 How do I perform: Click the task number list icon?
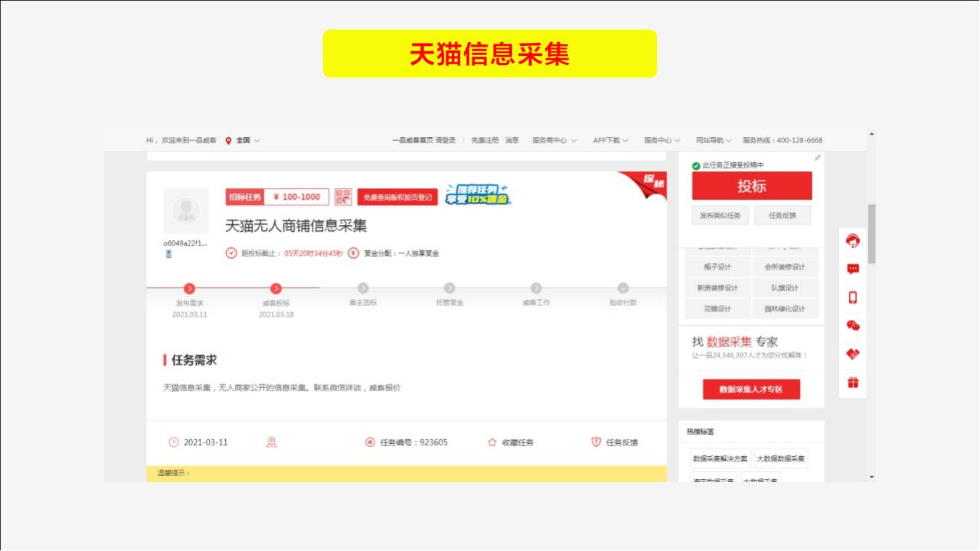[x=371, y=442]
